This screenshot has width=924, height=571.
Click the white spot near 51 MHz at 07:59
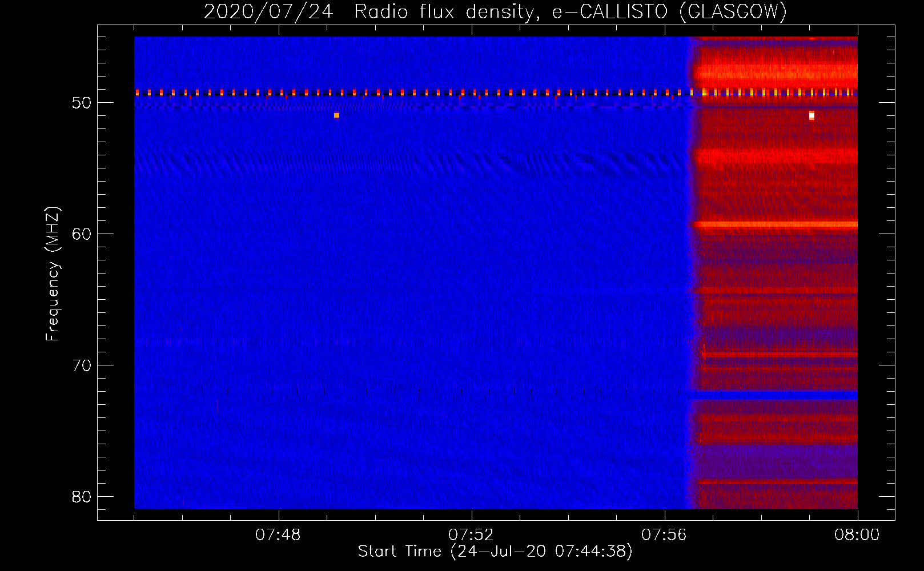point(811,116)
